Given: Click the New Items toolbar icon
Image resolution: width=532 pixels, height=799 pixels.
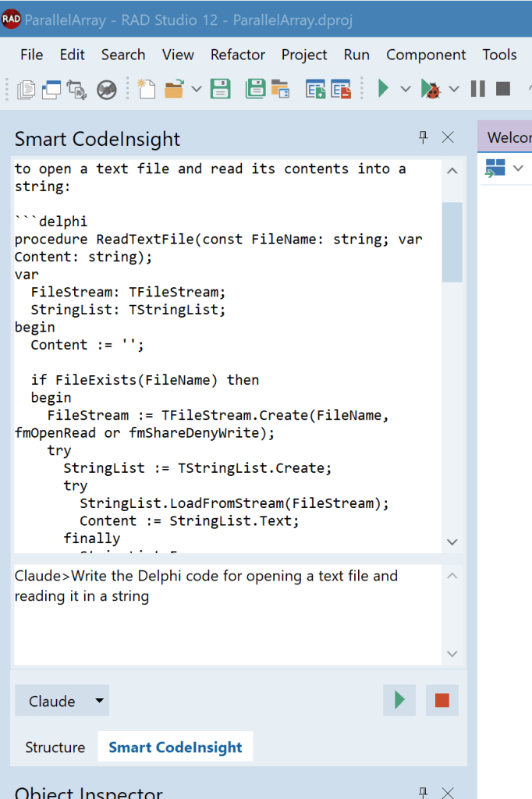Looking at the screenshot, I should click(x=147, y=89).
